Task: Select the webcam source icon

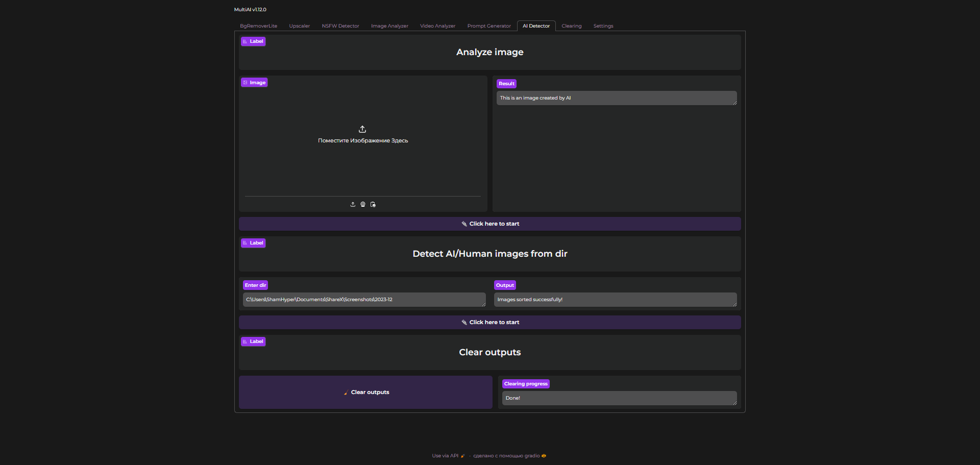Action: pos(363,204)
